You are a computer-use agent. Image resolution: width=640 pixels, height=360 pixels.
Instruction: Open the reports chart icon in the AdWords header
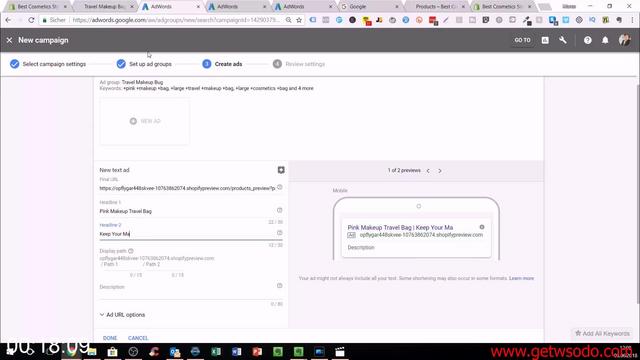point(545,40)
